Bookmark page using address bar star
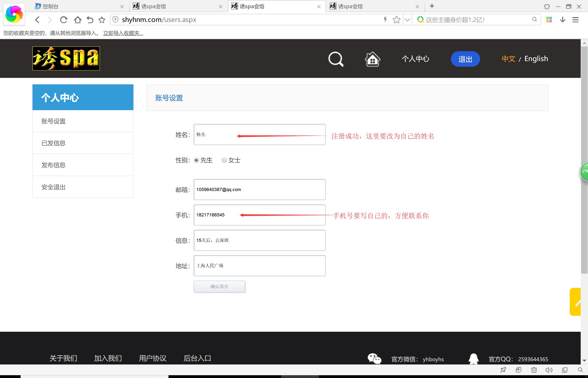The height and width of the screenshot is (378, 588). pos(396,20)
